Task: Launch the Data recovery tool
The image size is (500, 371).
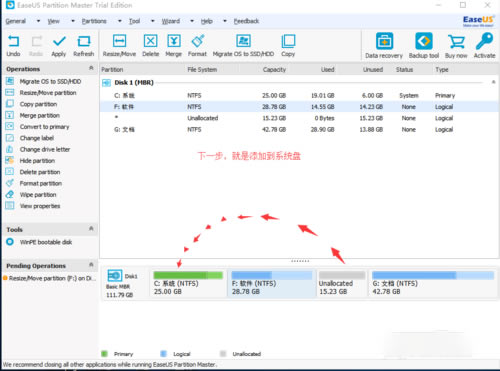Action: 384,41
